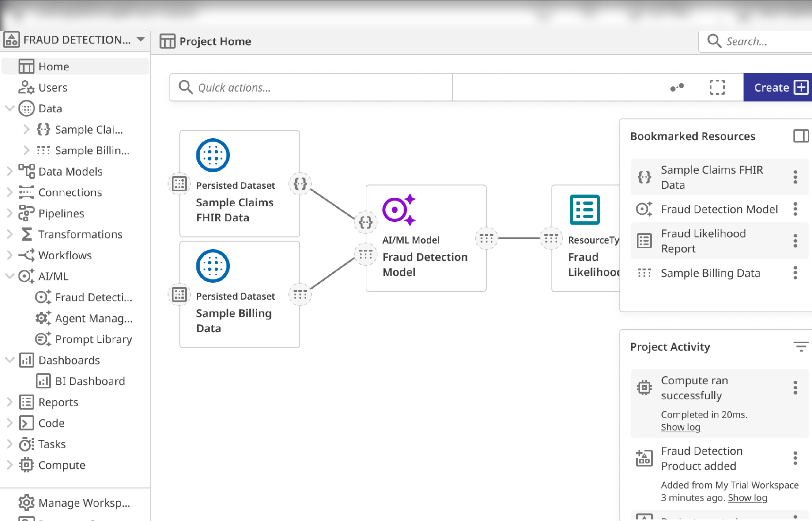The image size is (812, 521).
Task: Click JSON output port on Sample Claims node
Action: (300, 184)
